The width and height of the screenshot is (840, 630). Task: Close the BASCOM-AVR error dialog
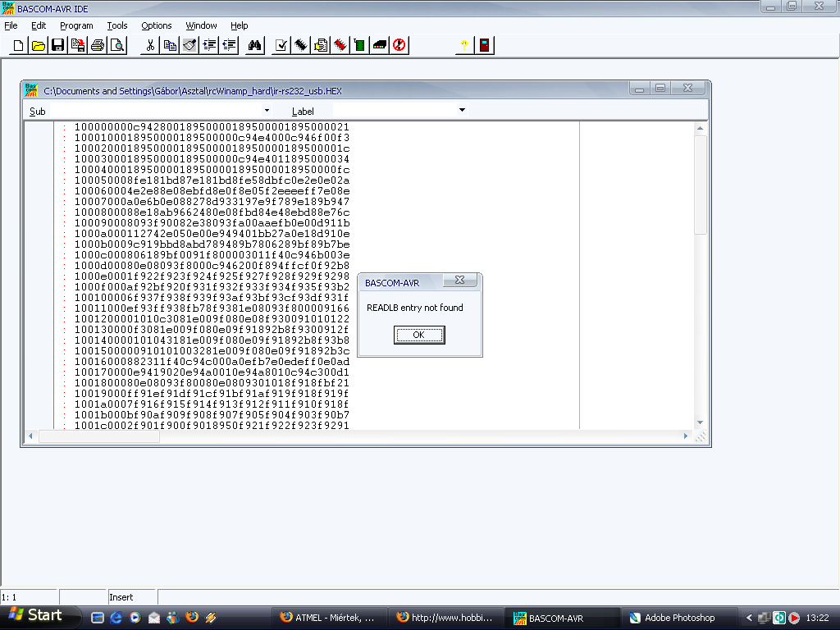click(x=459, y=281)
